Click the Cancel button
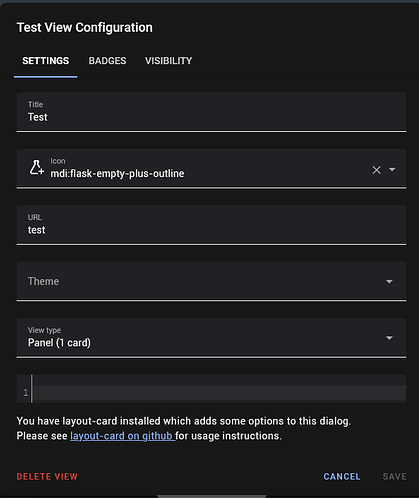This screenshot has height=500, width=419. (x=342, y=477)
